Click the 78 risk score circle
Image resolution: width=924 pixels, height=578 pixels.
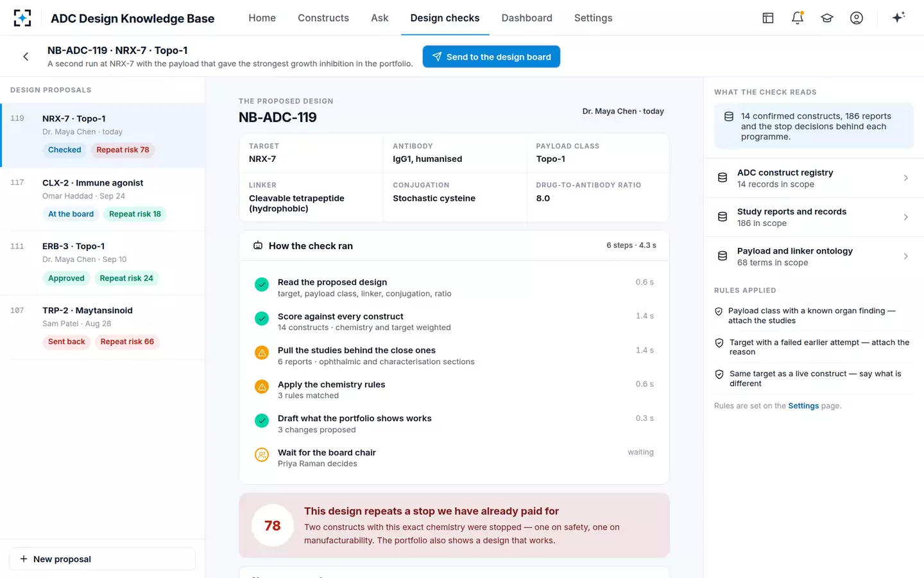pyautogui.click(x=273, y=525)
